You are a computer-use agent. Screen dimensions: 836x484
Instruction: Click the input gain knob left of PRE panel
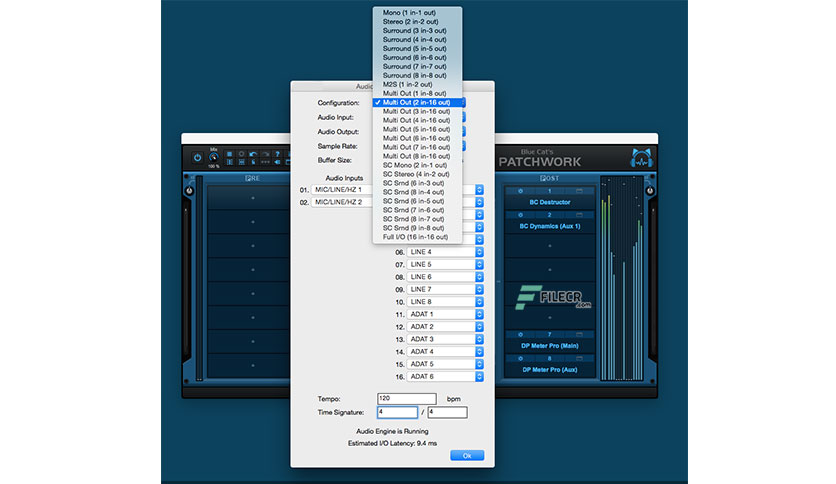(189, 191)
